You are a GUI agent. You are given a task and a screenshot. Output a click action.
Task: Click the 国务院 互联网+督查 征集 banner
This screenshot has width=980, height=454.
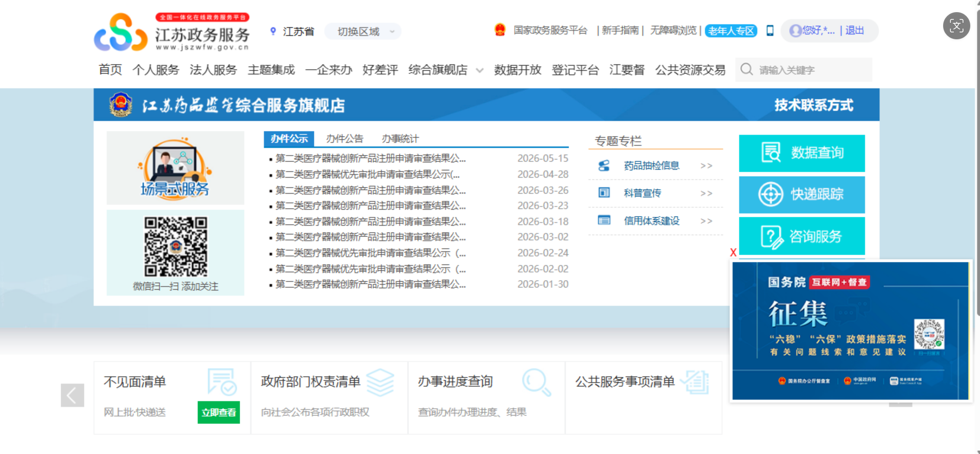[850, 331]
